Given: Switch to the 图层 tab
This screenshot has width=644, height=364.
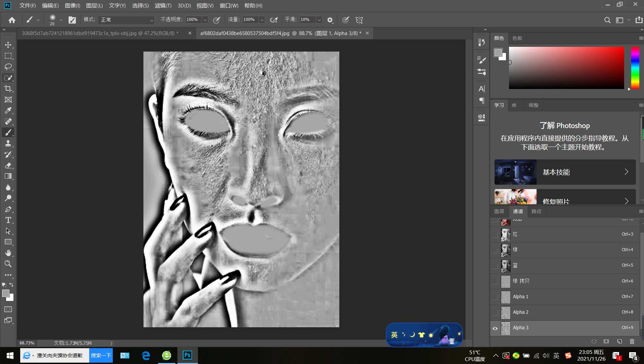Looking at the screenshot, I should (x=499, y=211).
